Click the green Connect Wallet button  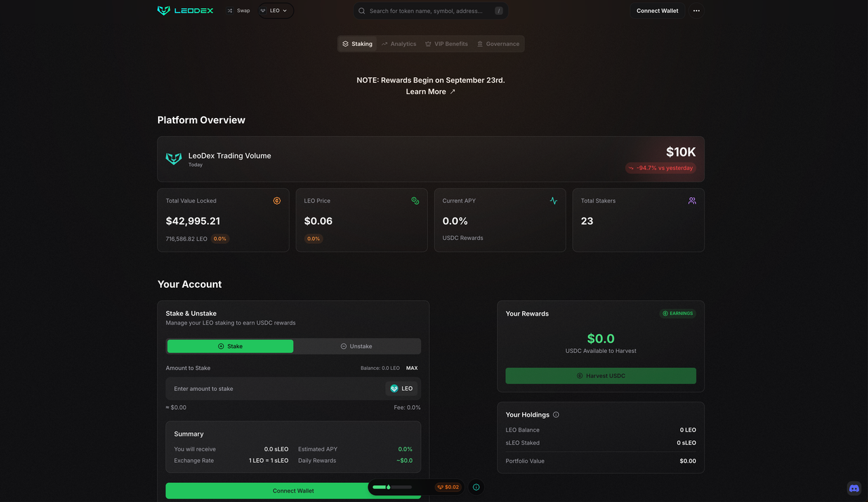click(293, 490)
